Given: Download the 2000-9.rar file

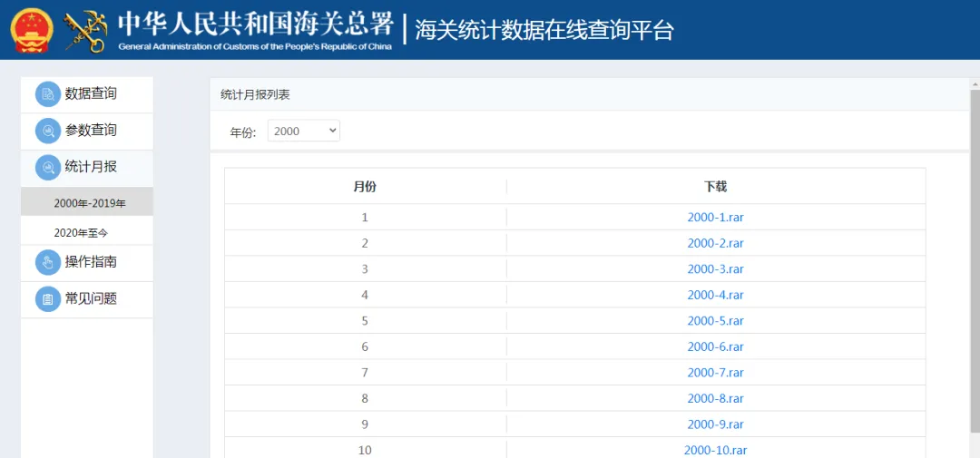Looking at the screenshot, I should [716, 424].
